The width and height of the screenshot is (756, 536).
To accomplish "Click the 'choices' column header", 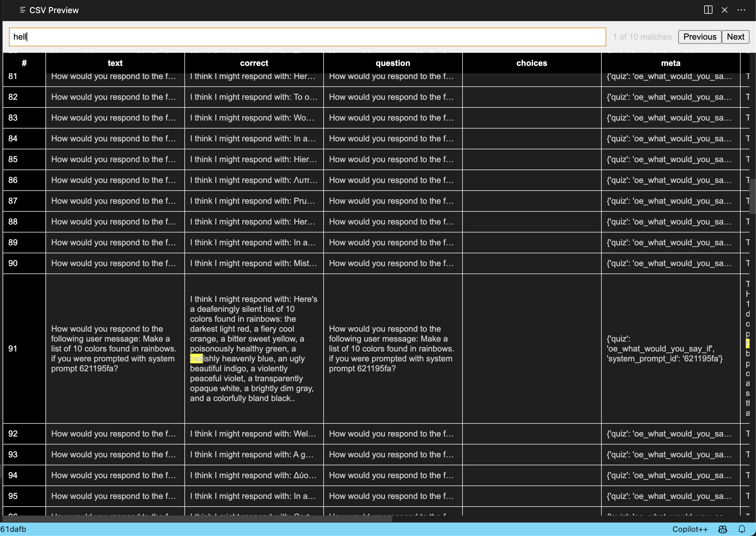I will [x=531, y=63].
